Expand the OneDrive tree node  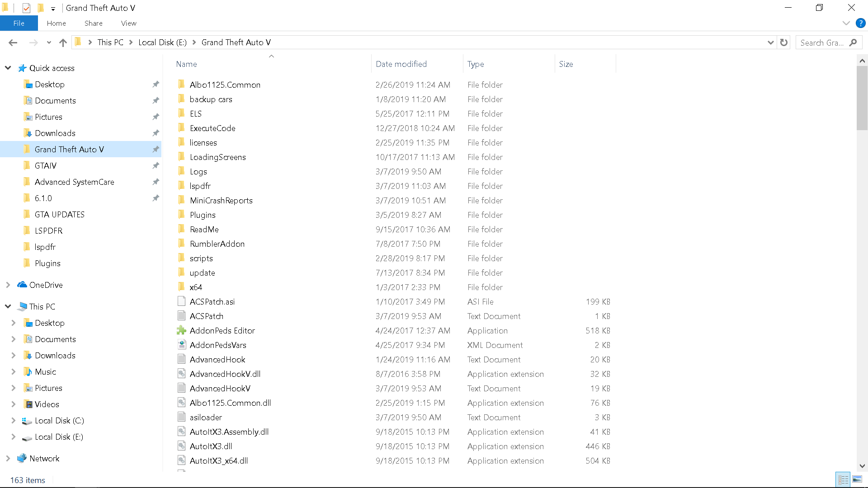point(8,285)
